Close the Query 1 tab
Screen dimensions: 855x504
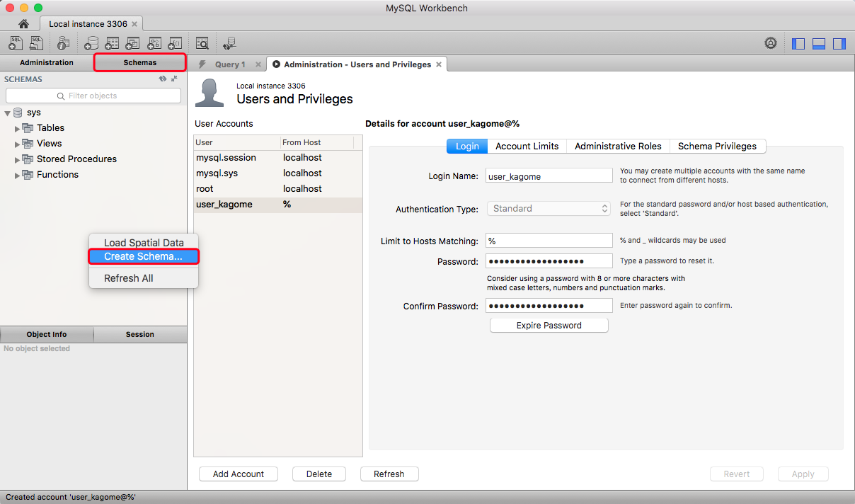point(258,64)
